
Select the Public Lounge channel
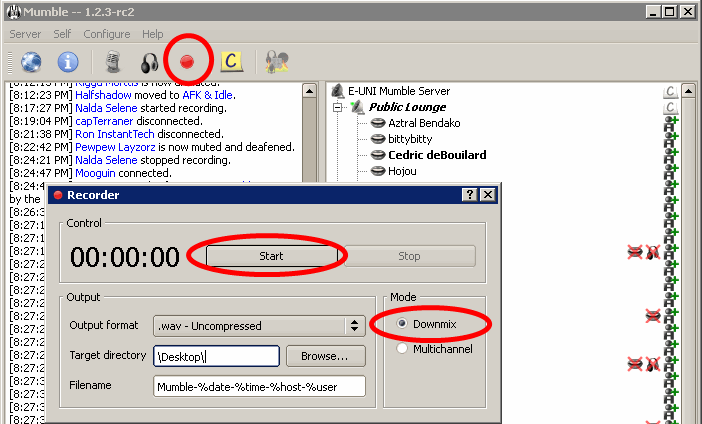pos(406,107)
